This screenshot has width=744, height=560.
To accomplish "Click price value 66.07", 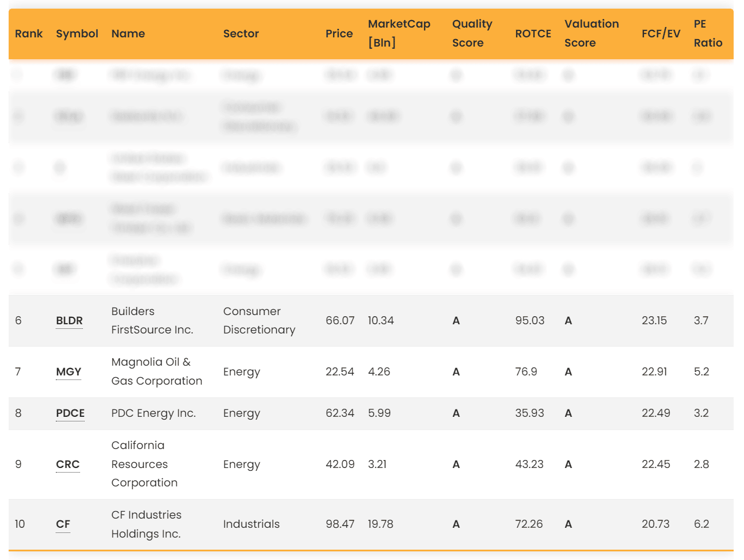I will pyautogui.click(x=340, y=321).
